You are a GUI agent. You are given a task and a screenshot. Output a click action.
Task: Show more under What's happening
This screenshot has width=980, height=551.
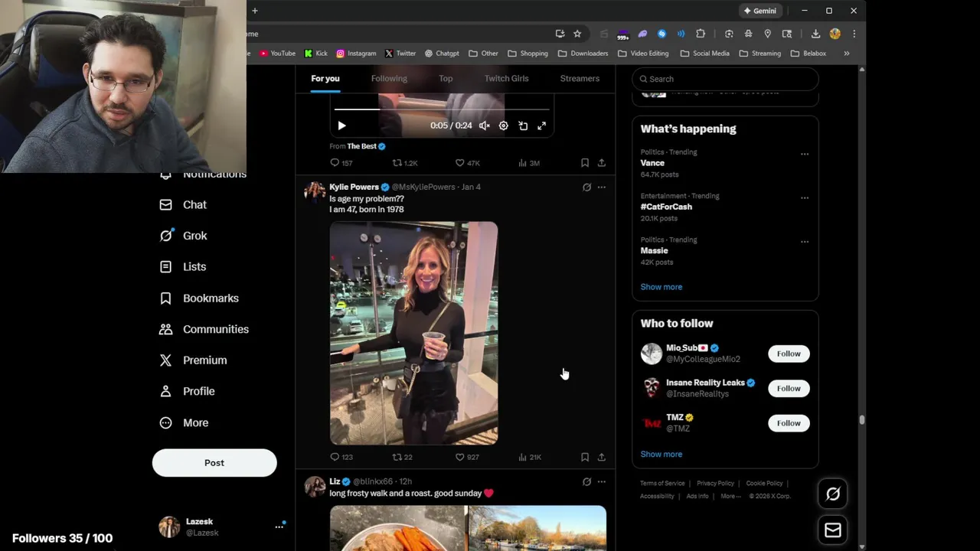tap(661, 287)
